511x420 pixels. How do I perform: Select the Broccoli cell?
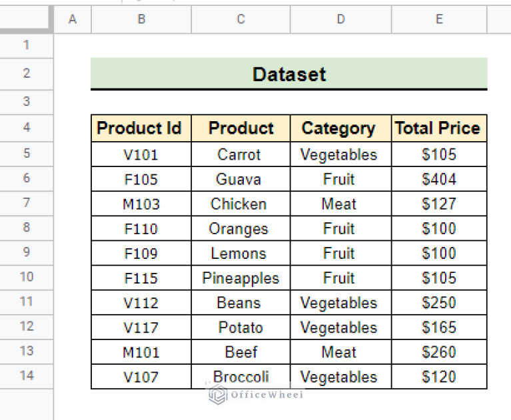coord(241,377)
